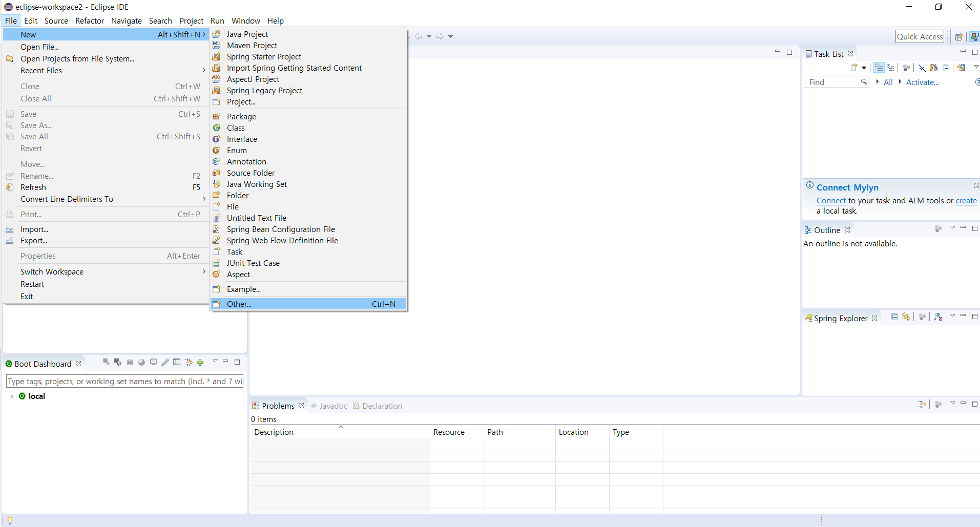Open New Task dropdown arrow in Task List
This screenshot has width=980, height=527.
pos(864,68)
